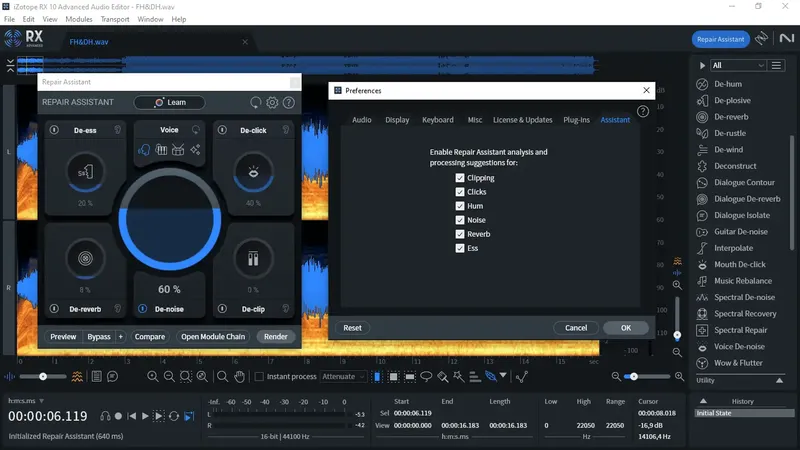Open the Modules menu
The height and width of the screenshot is (450, 800).
point(79,19)
